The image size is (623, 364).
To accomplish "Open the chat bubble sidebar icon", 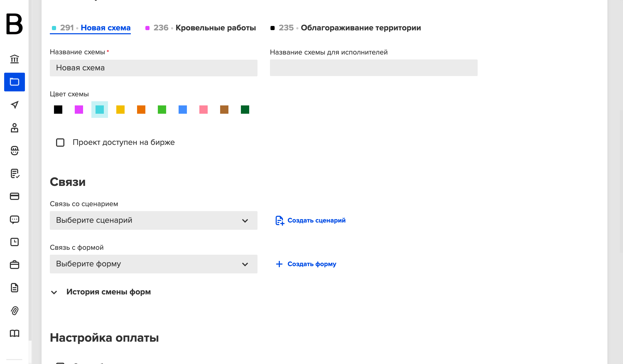I will pos(15,220).
